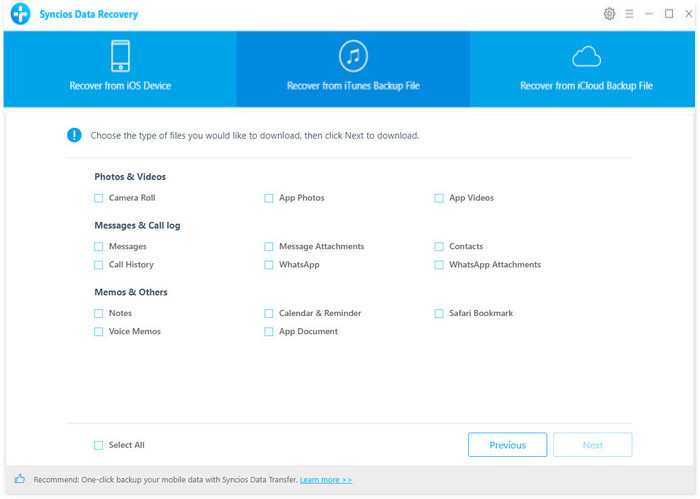Check the Camera Roll checkbox
Screen dimensions: 700x499
click(99, 198)
